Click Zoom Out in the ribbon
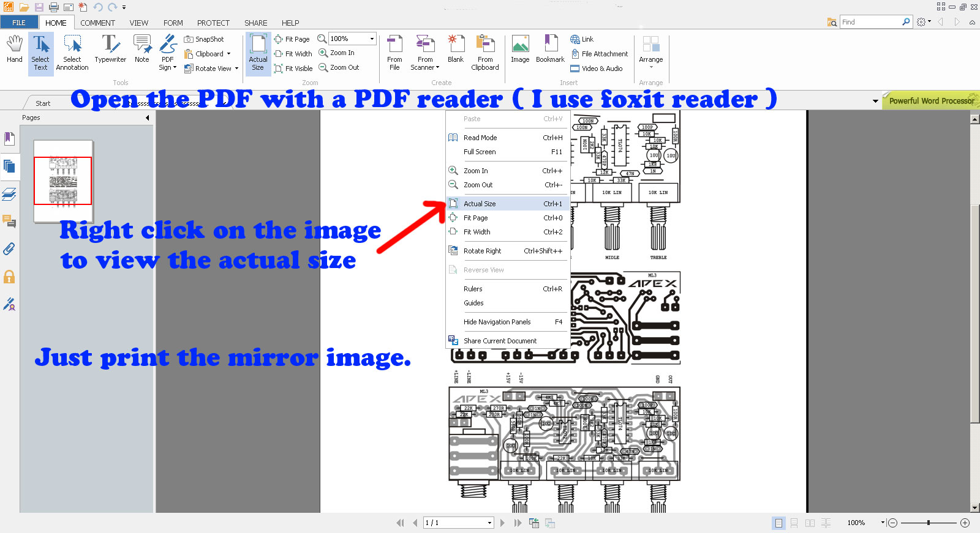 coord(339,67)
